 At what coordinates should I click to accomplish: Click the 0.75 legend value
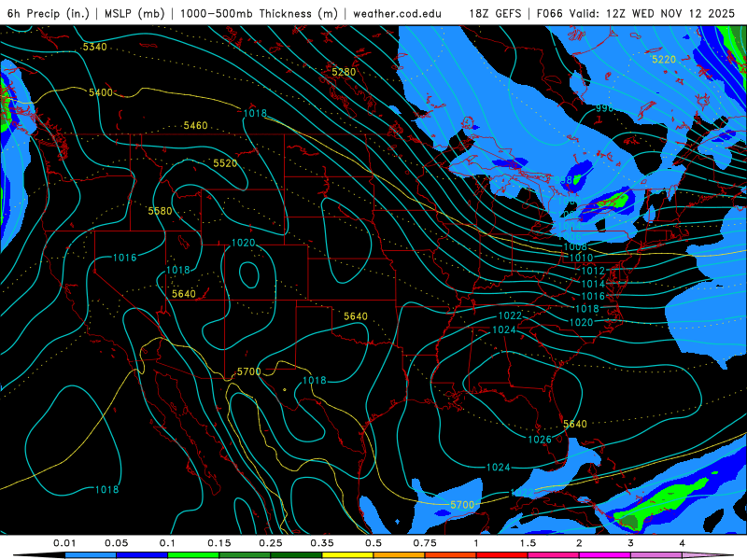tap(425, 543)
